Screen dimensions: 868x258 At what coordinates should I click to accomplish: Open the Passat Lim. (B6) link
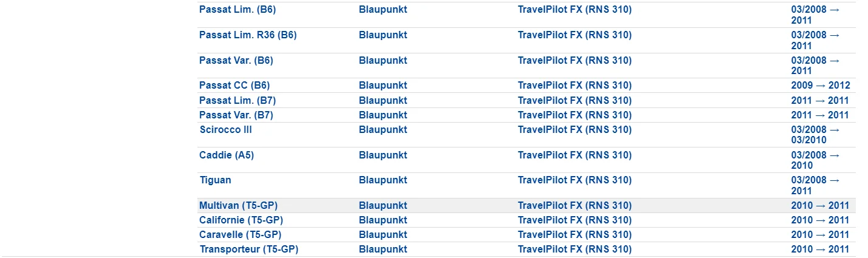tap(233, 10)
